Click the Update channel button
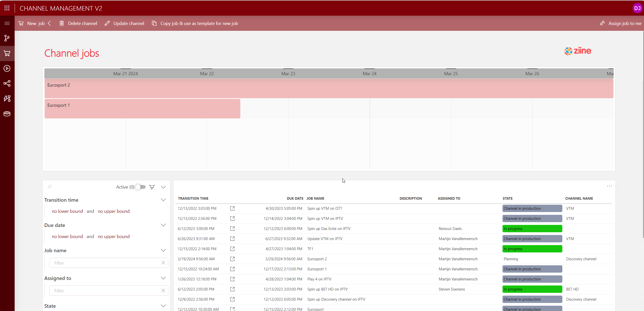The image size is (644, 311). point(124,23)
